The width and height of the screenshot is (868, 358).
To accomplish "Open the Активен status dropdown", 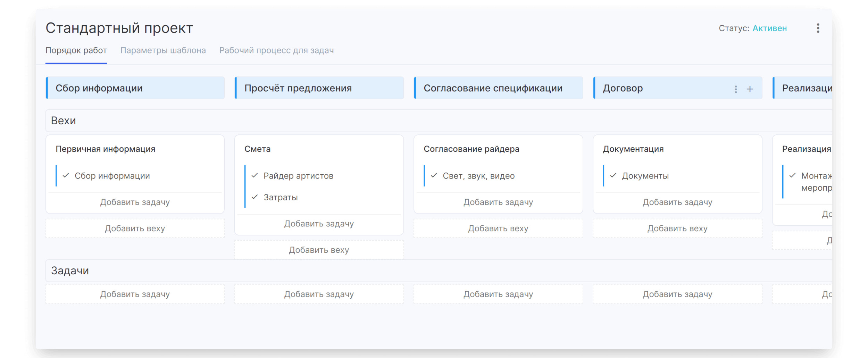I will tap(769, 28).
